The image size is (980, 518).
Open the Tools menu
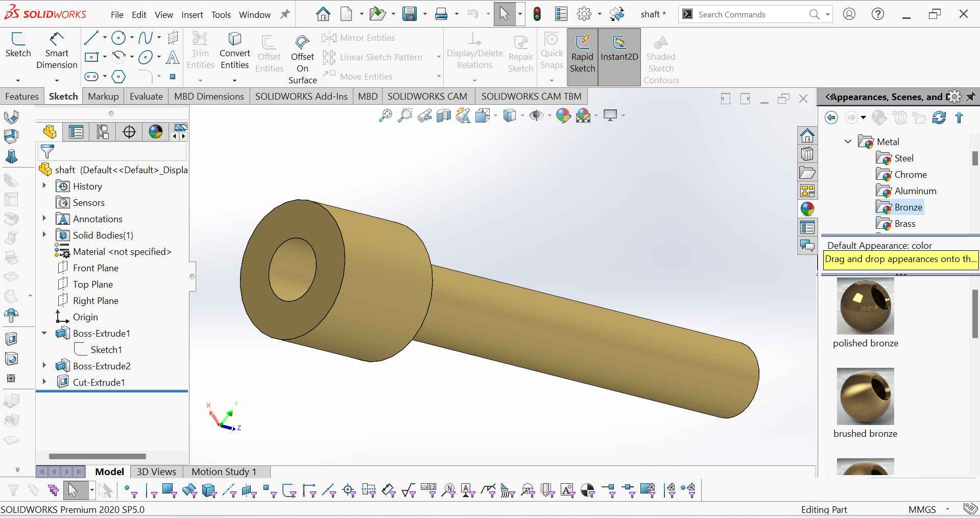tap(221, 15)
